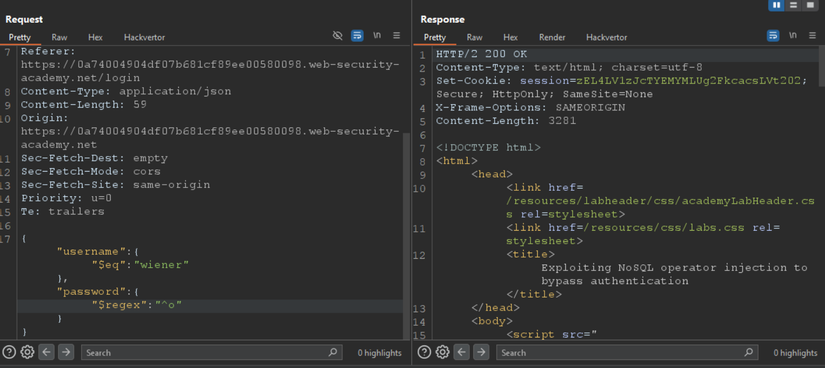Image resolution: width=825 pixels, height=368 pixels.
Task: Go to previous match in Response search
Action: click(x=462, y=352)
